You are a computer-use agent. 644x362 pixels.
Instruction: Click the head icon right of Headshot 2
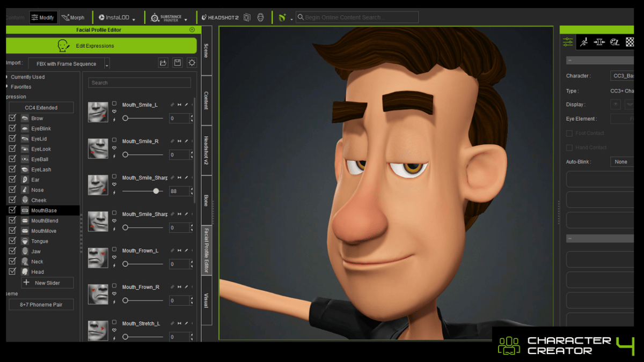click(260, 18)
